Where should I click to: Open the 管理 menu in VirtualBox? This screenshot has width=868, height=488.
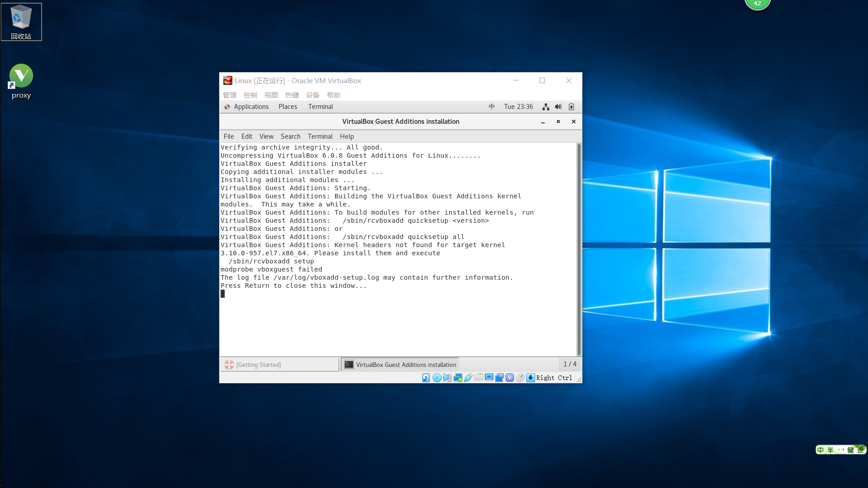[230, 95]
